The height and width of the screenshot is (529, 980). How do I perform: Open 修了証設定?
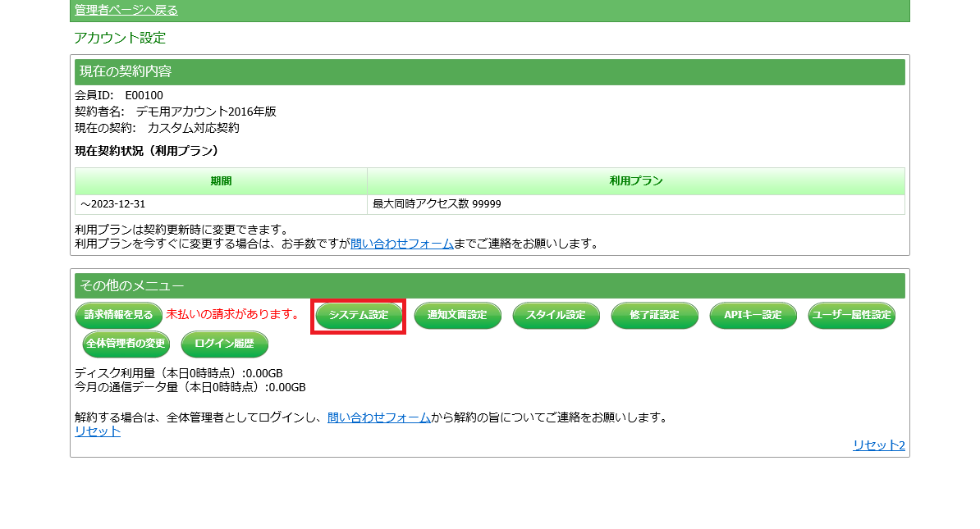click(654, 316)
